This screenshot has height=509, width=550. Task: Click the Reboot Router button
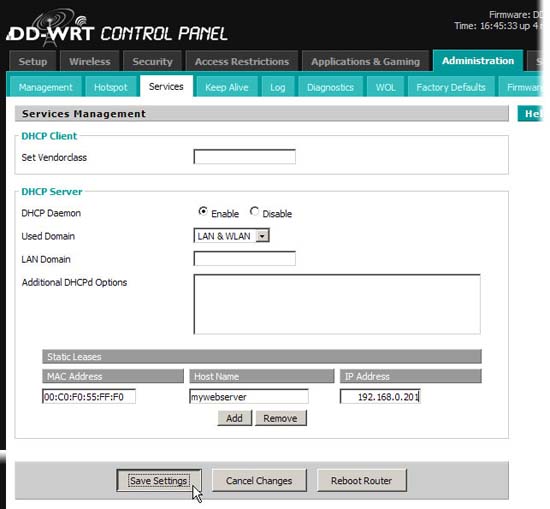(x=361, y=480)
